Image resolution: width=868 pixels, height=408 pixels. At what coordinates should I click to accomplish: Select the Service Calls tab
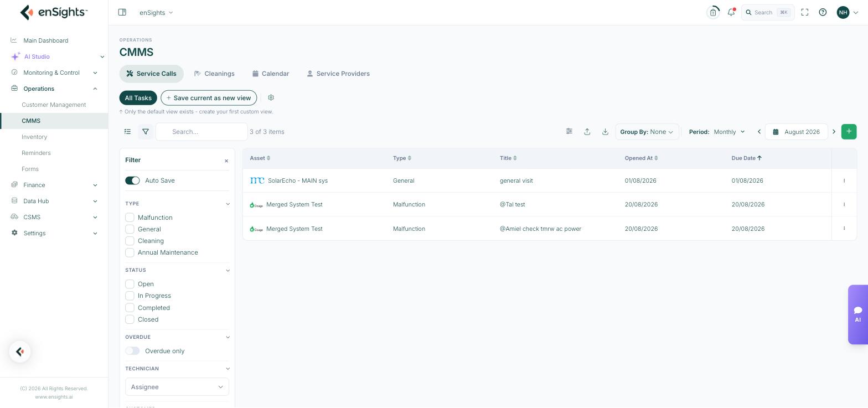pyautogui.click(x=151, y=74)
